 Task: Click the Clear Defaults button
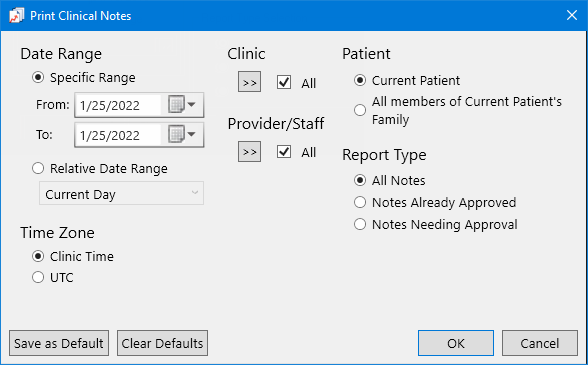[162, 343]
